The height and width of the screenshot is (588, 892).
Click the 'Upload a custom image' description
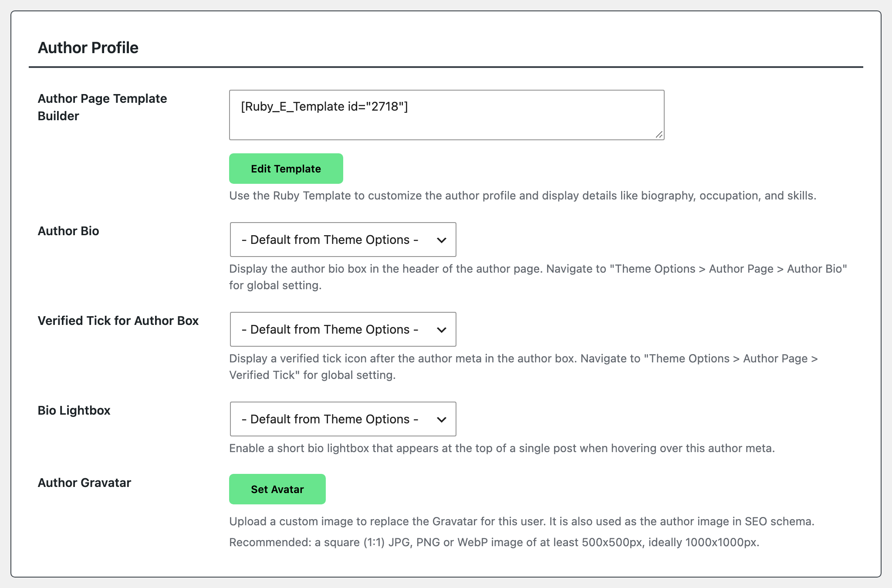tap(522, 521)
